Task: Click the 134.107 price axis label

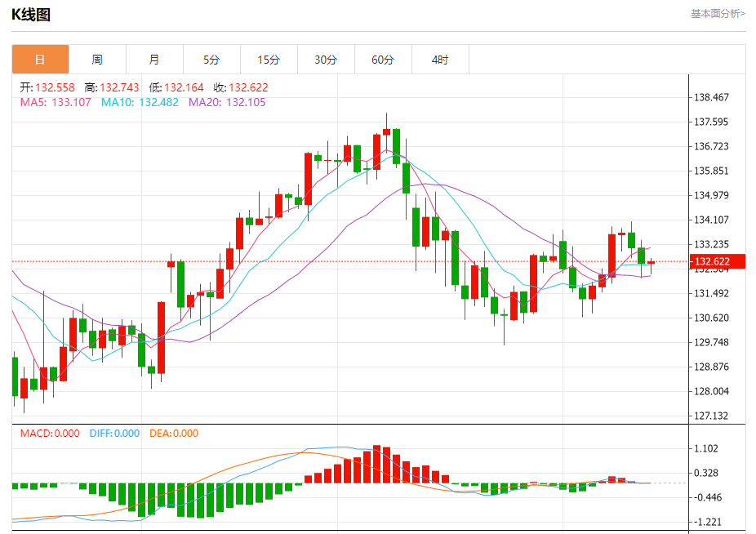Action: (x=711, y=220)
